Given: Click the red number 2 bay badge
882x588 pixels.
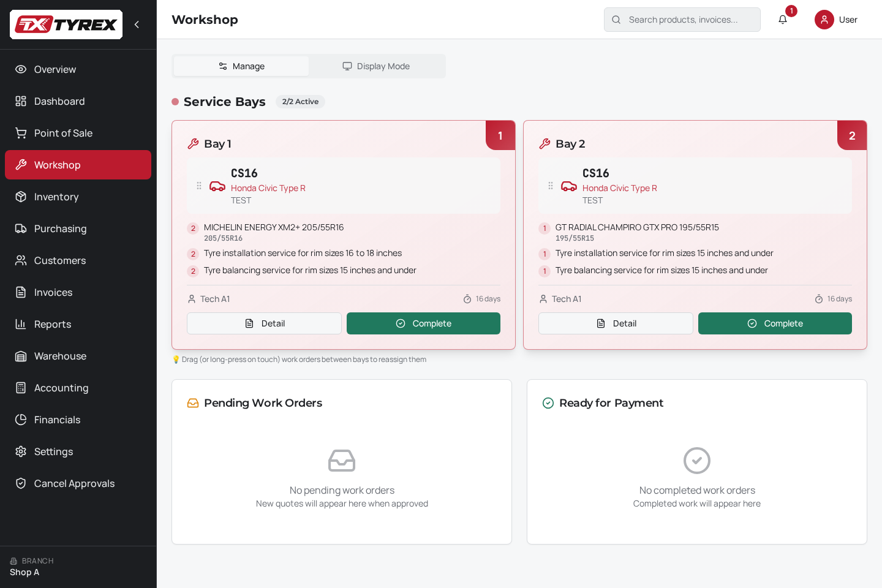Looking at the screenshot, I should click(x=852, y=135).
